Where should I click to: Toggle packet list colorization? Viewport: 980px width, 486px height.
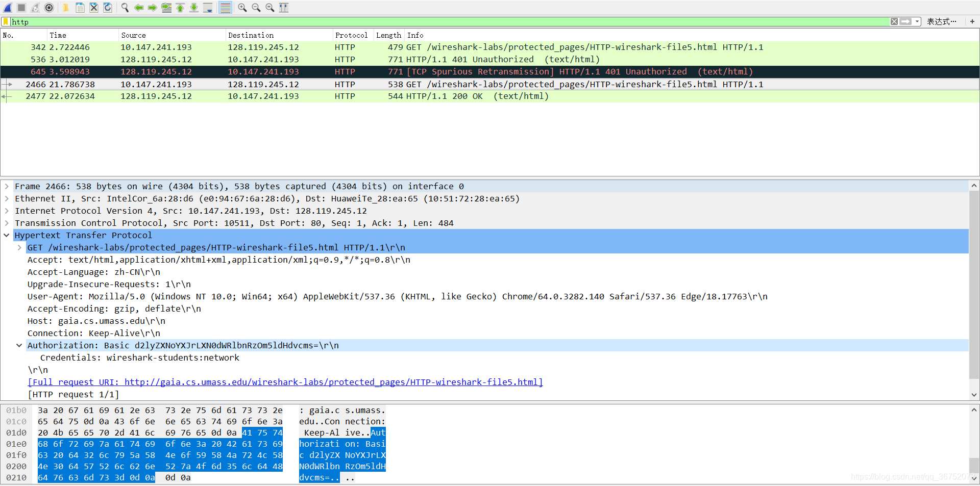click(x=225, y=8)
